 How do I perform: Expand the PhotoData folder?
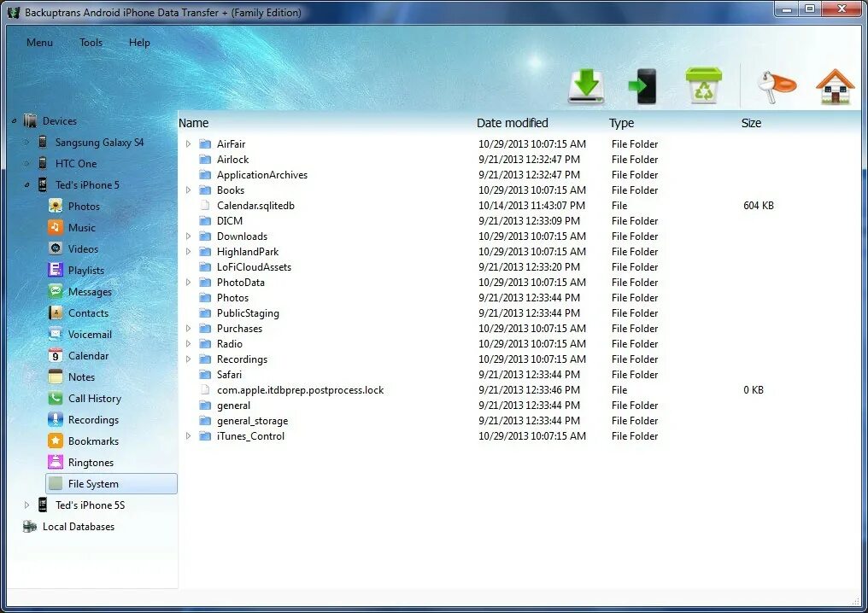pyautogui.click(x=188, y=282)
